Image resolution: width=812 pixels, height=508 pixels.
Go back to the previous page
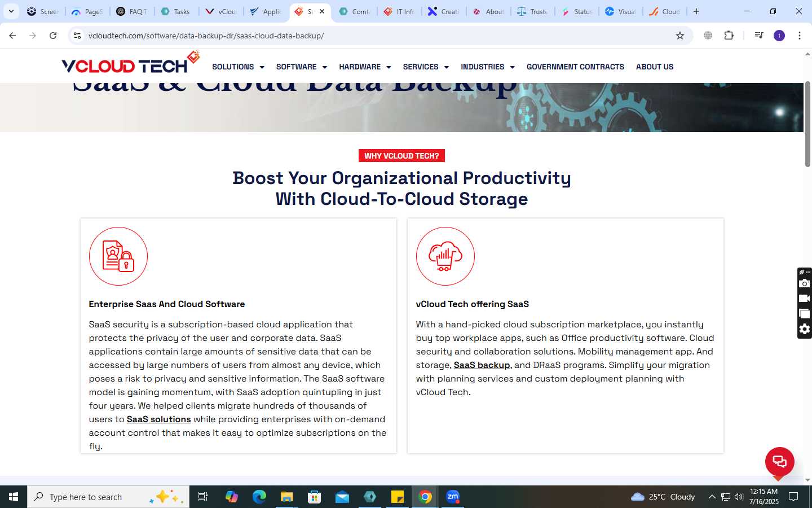point(12,36)
